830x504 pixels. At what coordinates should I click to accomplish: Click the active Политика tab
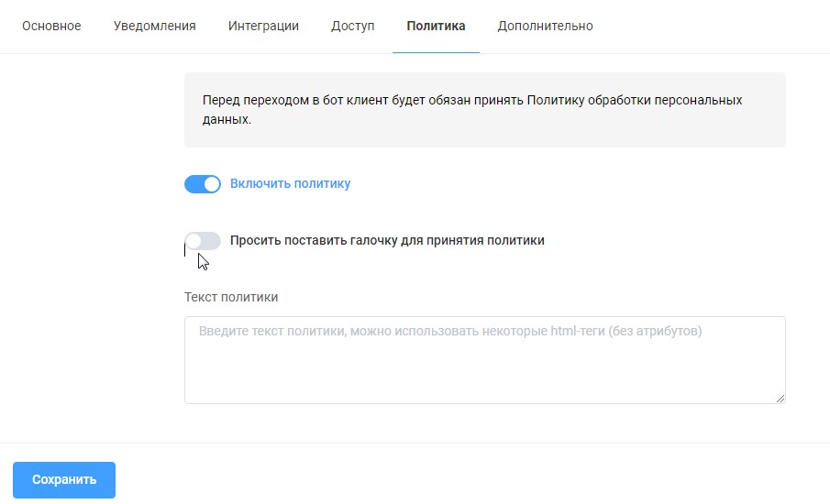pyautogui.click(x=436, y=26)
